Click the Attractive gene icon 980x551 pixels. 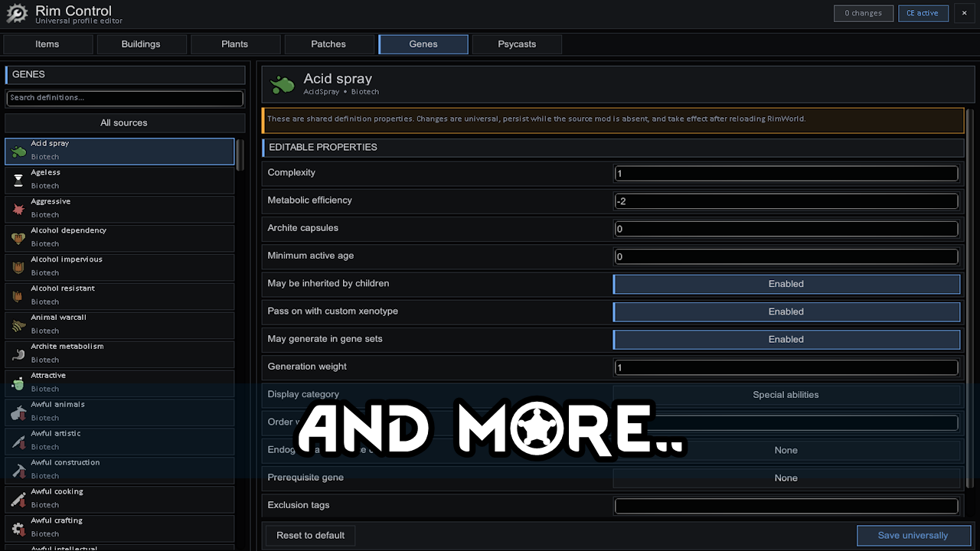click(x=18, y=383)
